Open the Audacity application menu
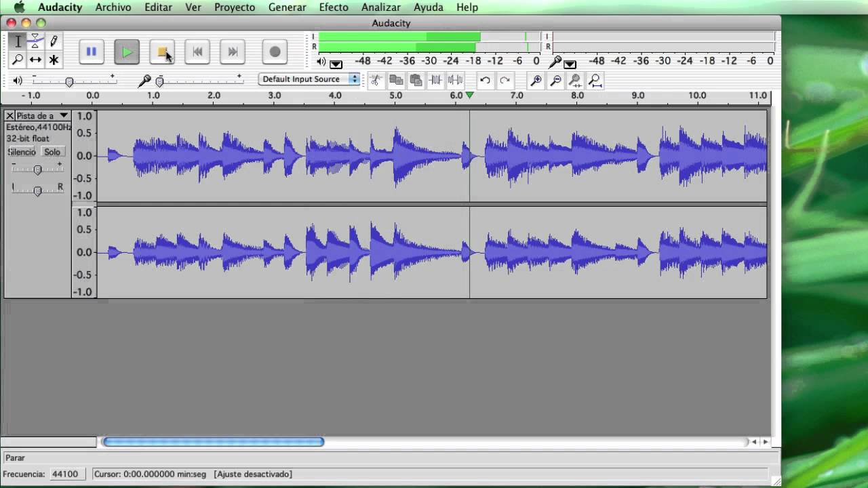868x488 pixels. click(60, 7)
